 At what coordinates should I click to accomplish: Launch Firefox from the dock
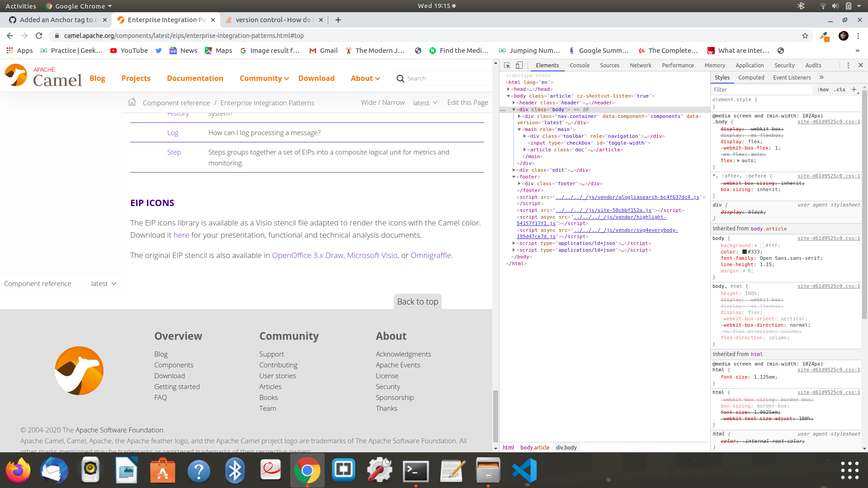pos(18,470)
